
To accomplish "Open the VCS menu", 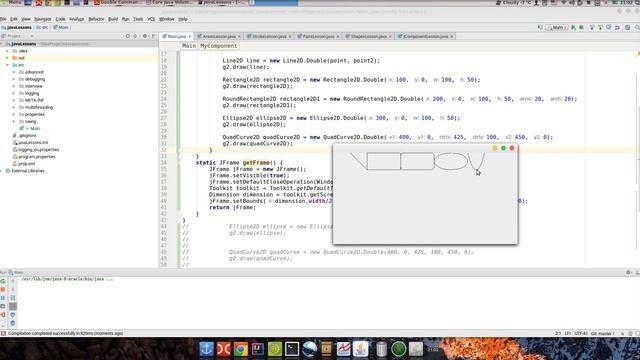I will click(151, 19).
